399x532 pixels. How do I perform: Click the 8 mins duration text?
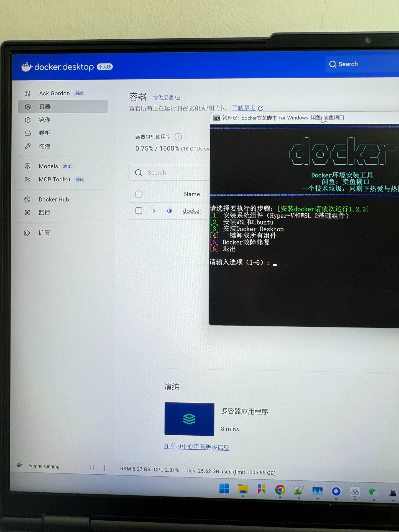click(x=230, y=429)
